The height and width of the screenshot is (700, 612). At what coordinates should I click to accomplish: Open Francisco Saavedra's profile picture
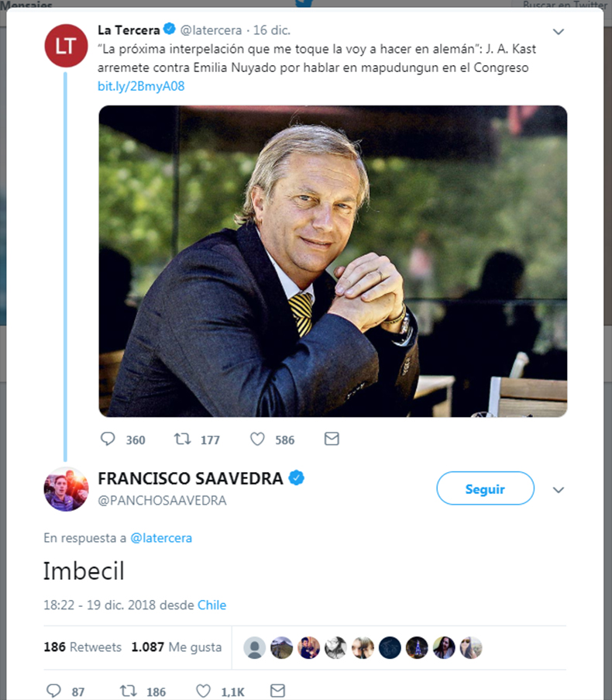(x=66, y=489)
